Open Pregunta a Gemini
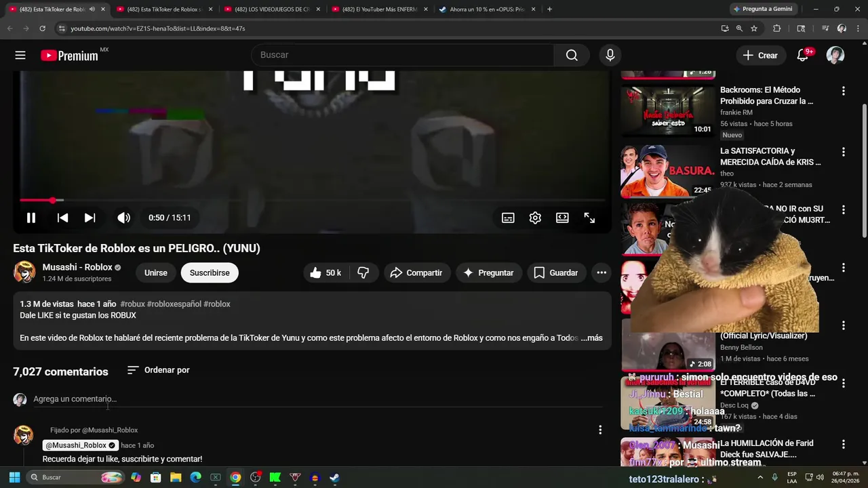868x488 pixels. coord(763,9)
